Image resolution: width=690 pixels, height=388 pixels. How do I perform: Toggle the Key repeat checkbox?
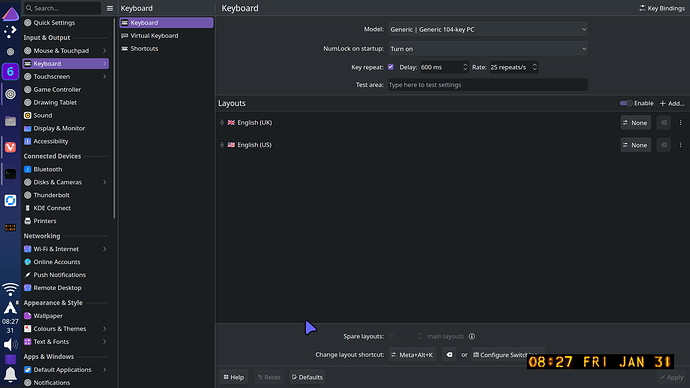point(391,67)
